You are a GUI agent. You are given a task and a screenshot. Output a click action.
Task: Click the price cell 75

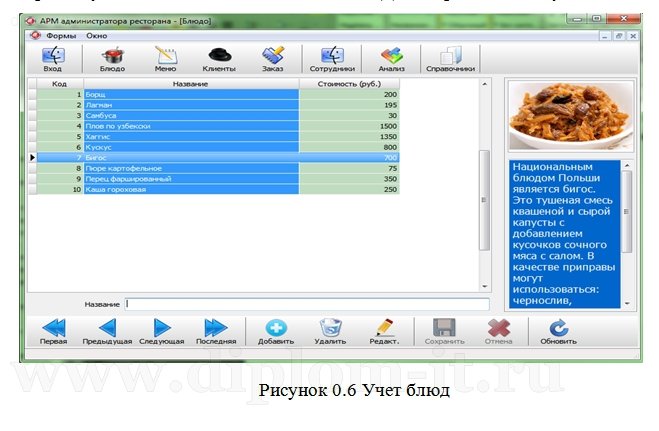(x=349, y=168)
